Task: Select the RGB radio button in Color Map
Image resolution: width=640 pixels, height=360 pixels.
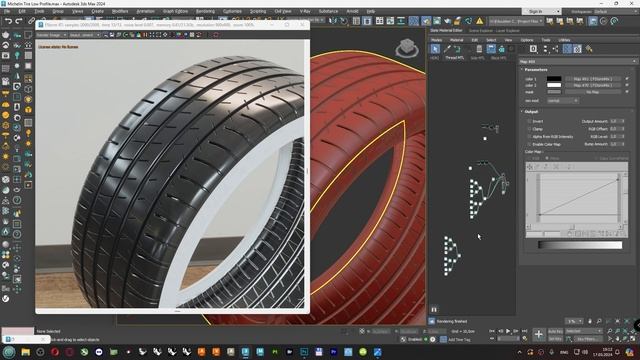Action: (x=529, y=158)
